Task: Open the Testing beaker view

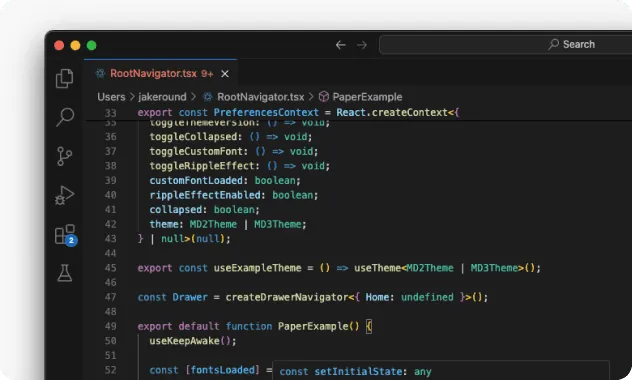Action: 64,273
